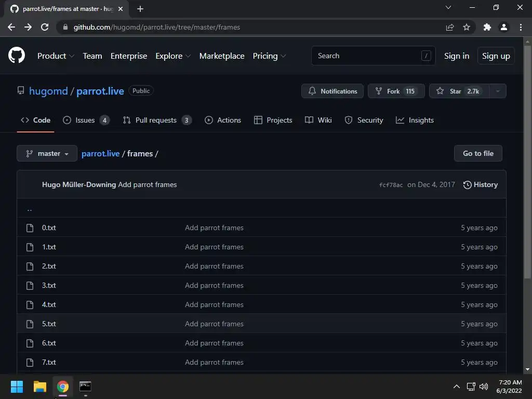Open file 7.txt

click(49, 362)
